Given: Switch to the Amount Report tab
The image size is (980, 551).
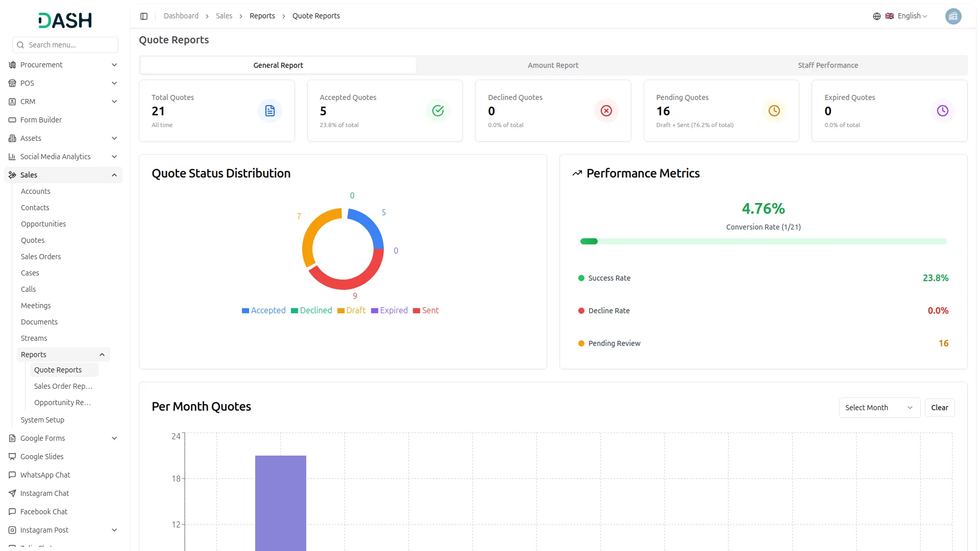Looking at the screenshot, I should [553, 65].
